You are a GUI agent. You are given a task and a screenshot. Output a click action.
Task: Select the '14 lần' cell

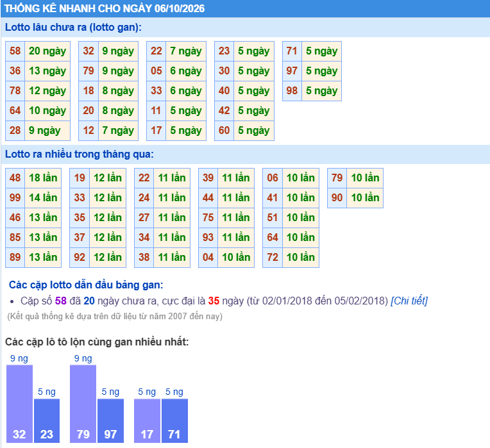tap(43, 197)
